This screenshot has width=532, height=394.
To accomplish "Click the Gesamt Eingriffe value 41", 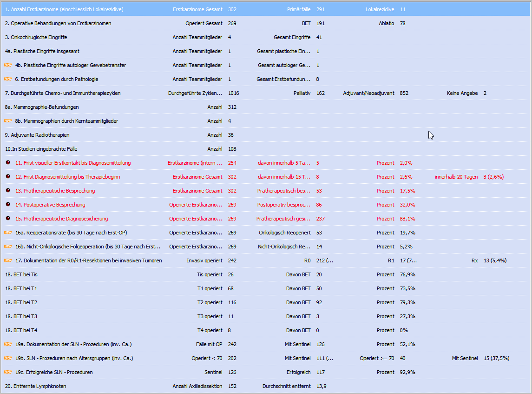I will (319, 37).
